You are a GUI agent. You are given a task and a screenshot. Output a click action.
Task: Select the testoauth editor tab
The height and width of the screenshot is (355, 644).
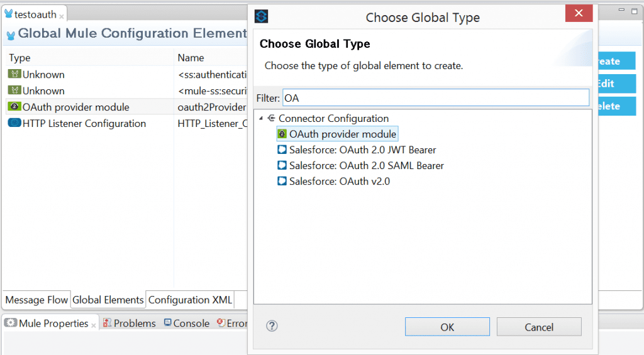35,14
